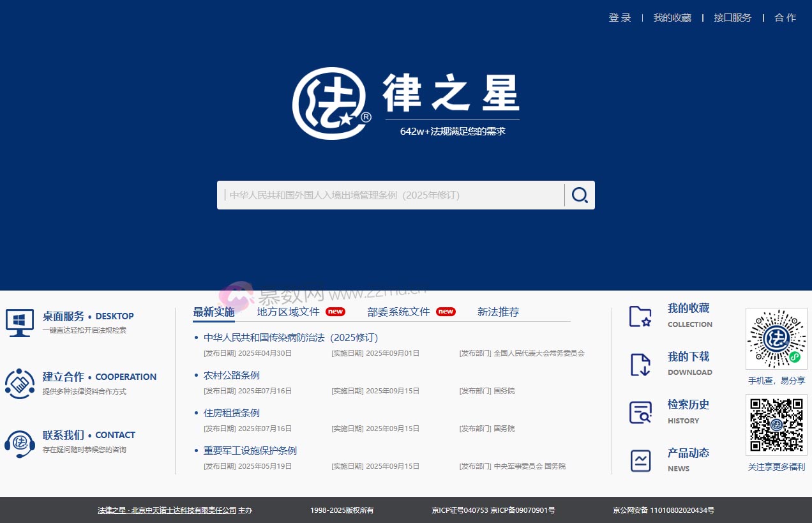
Task: Click the 手机查 QR code image
Action: click(x=776, y=338)
